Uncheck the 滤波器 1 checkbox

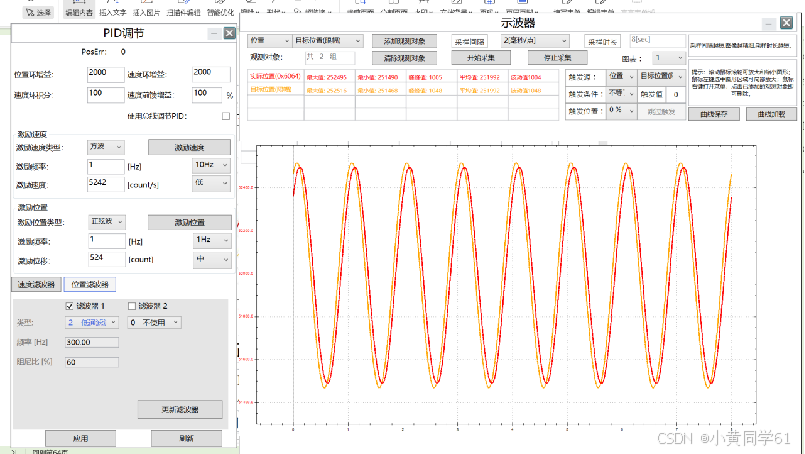click(69, 306)
